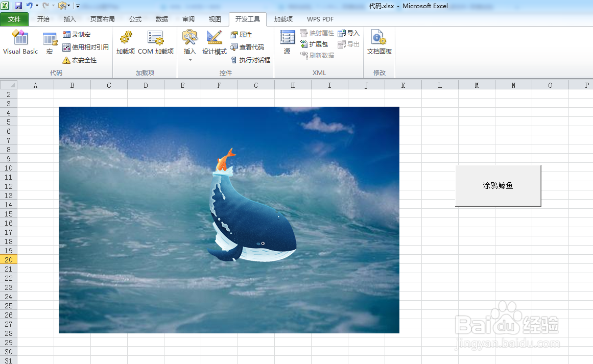The image size is (593, 364).
Task: Start recording with 录制宏
Action: click(x=77, y=34)
